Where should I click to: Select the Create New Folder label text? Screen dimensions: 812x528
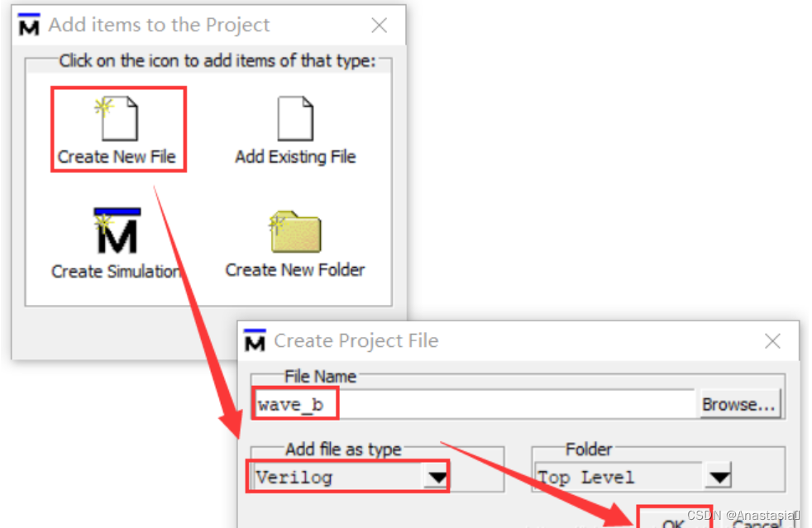[x=295, y=270]
